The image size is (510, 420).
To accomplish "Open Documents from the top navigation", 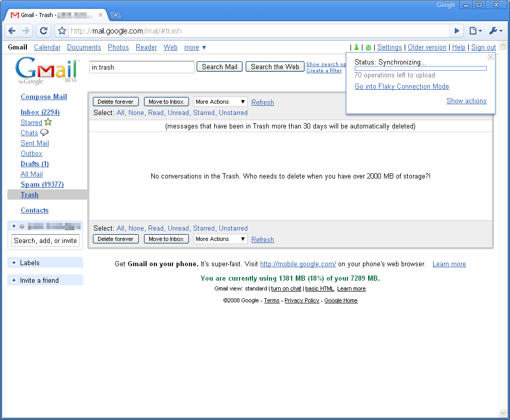I will [x=84, y=47].
